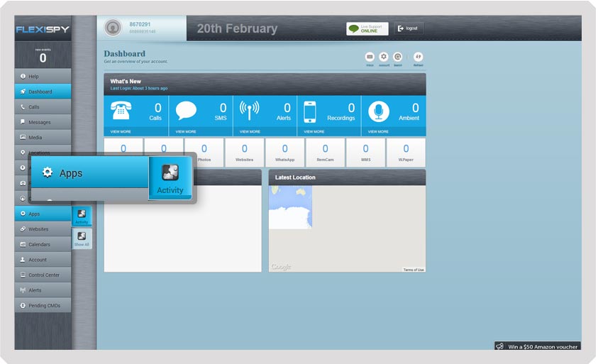Open the RemCam count tile
Screen dimensions: 598x364
point(326,153)
